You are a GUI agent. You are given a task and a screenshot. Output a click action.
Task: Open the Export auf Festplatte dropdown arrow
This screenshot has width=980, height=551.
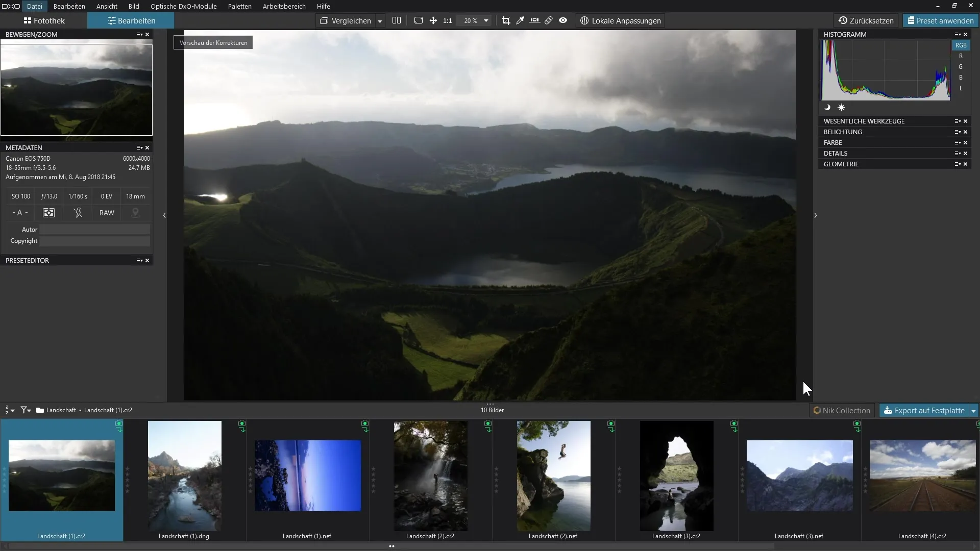tap(973, 411)
